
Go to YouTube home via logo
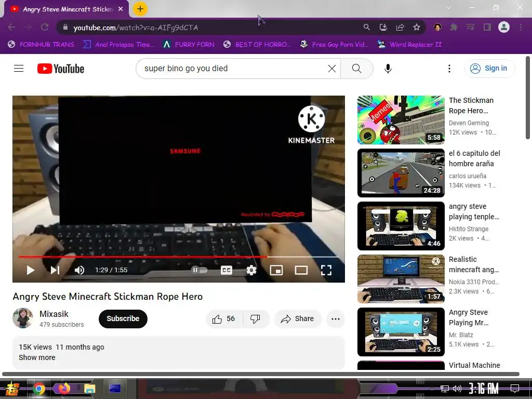61,69
